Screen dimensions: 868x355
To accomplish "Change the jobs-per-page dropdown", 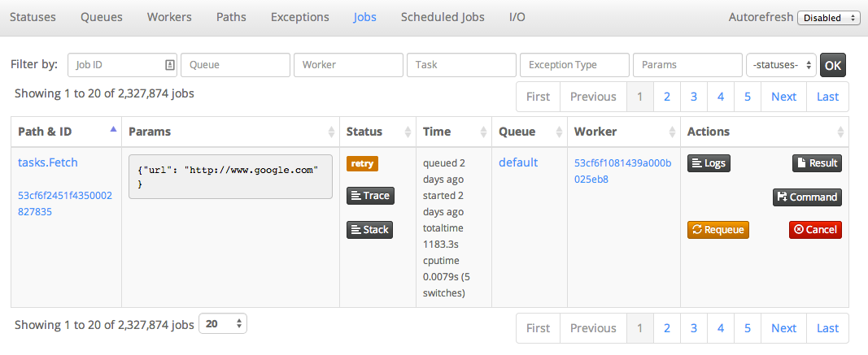I will pos(223,324).
